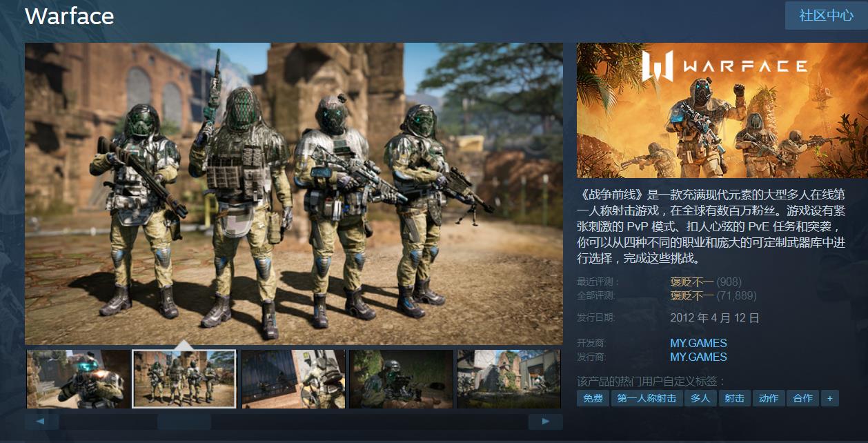Click the left arrow of thumbnail strip

click(x=42, y=422)
